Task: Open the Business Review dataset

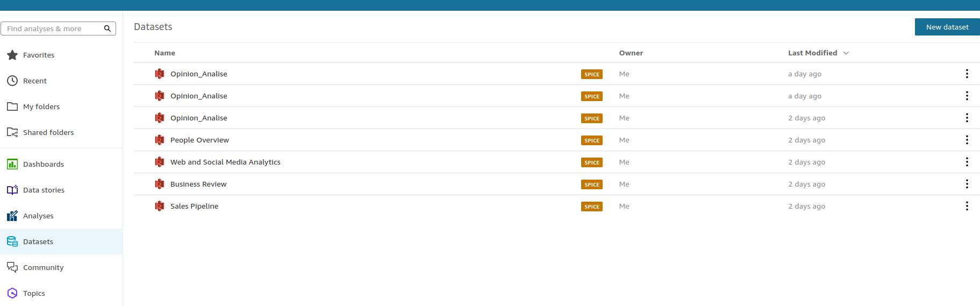Action: coord(198,184)
